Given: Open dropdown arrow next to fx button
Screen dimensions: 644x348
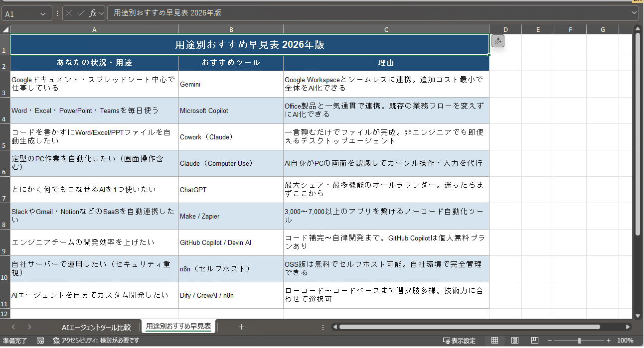Looking at the screenshot, I should click(102, 13).
